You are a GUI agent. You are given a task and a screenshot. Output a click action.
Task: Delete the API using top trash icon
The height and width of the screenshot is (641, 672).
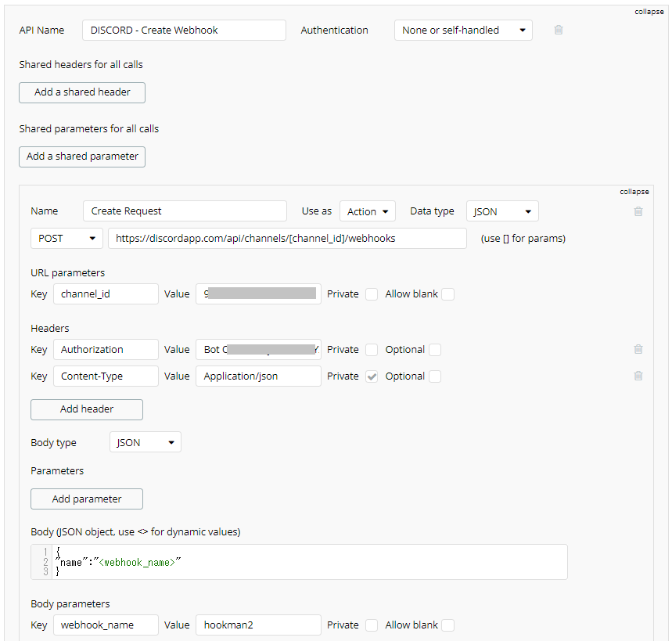tap(559, 31)
